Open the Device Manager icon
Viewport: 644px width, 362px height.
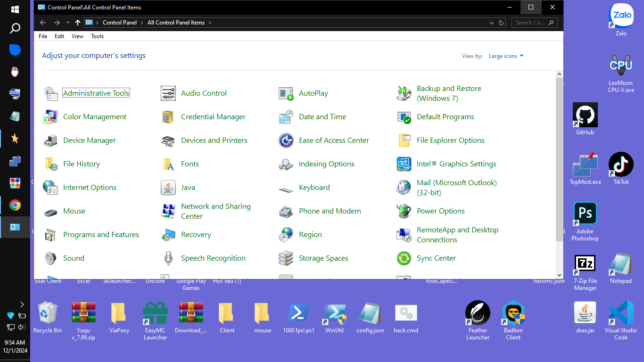pyautogui.click(x=50, y=140)
